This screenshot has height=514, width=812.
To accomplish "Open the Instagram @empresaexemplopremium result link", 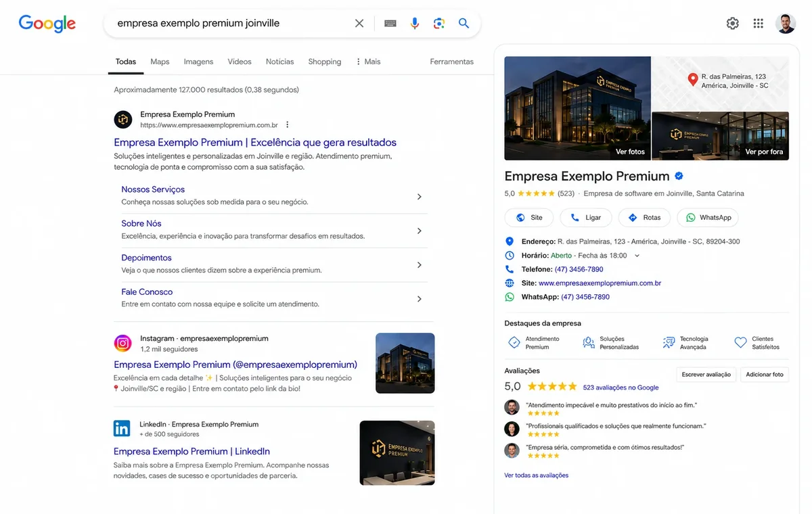I will coord(235,365).
